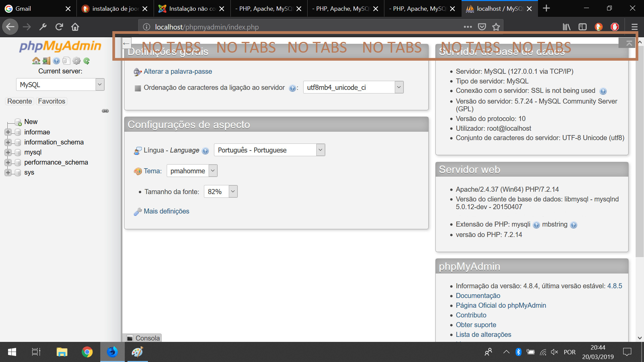Open the MySQL documentation page icon
The image size is (644, 362).
pos(66,61)
